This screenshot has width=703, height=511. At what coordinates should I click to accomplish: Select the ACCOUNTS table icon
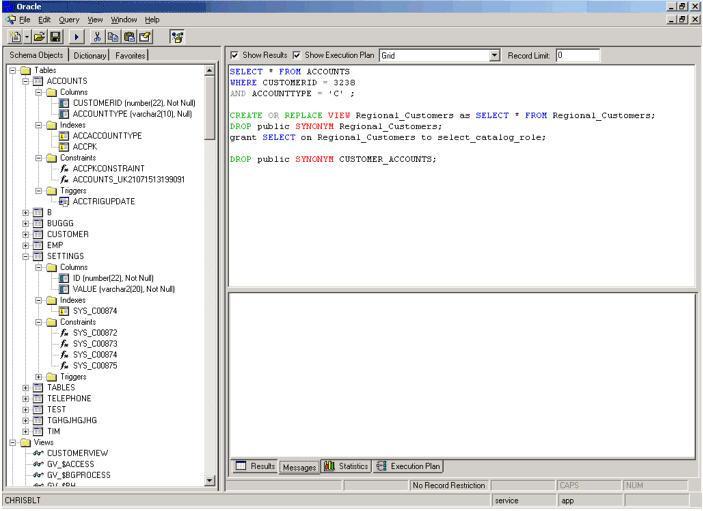click(39, 81)
